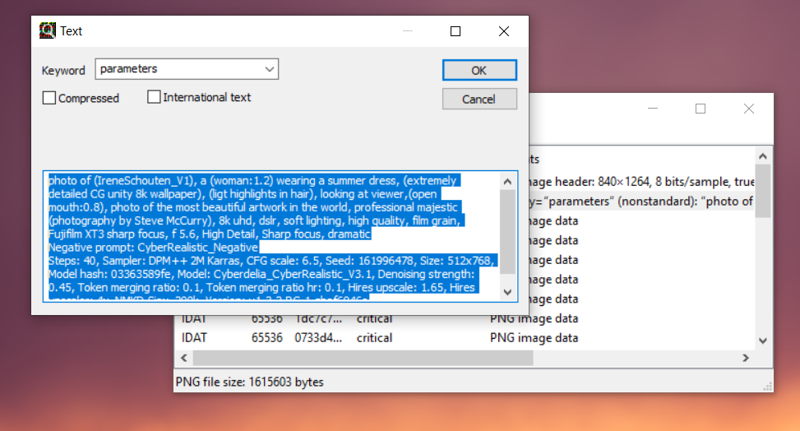800x431 pixels.
Task: Click the chunk list vertical scrollbar thumb
Action: click(x=763, y=191)
